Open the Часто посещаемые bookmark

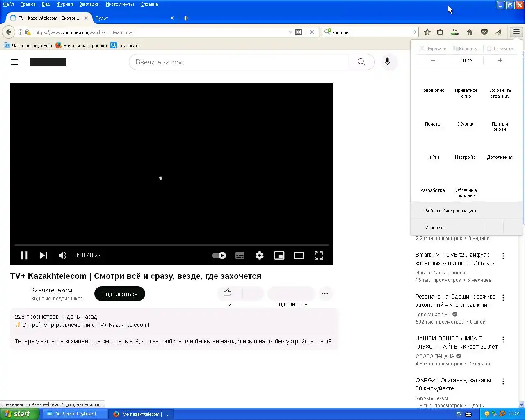28,46
